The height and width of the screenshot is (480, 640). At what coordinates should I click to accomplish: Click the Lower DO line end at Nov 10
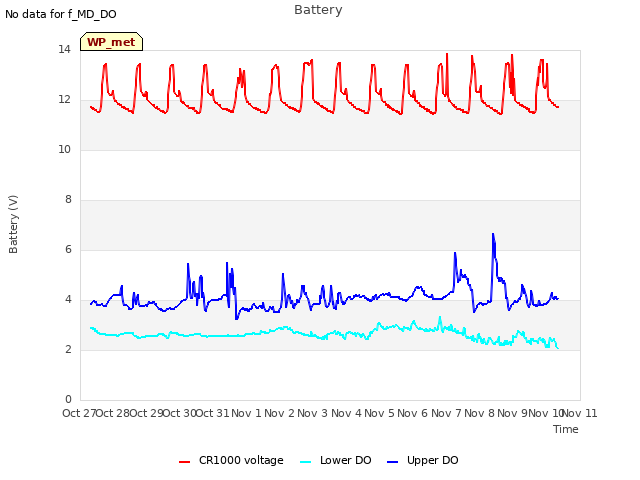click(x=558, y=348)
